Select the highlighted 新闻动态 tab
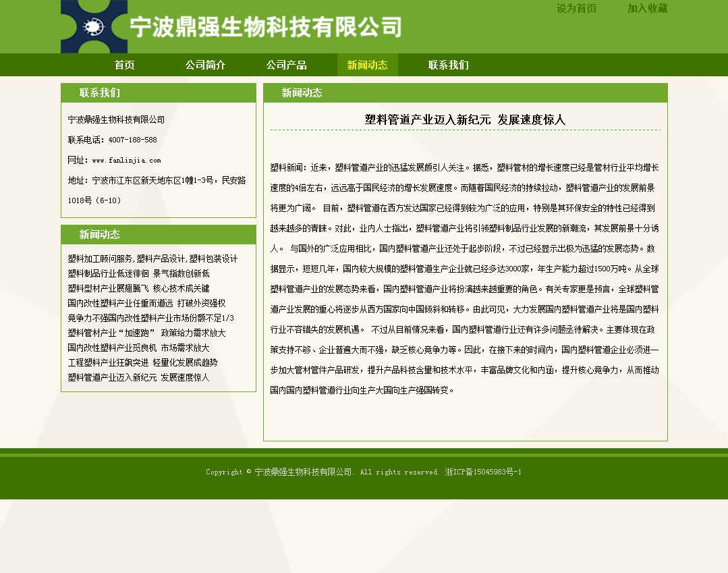728x573 pixels. (367, 65)
